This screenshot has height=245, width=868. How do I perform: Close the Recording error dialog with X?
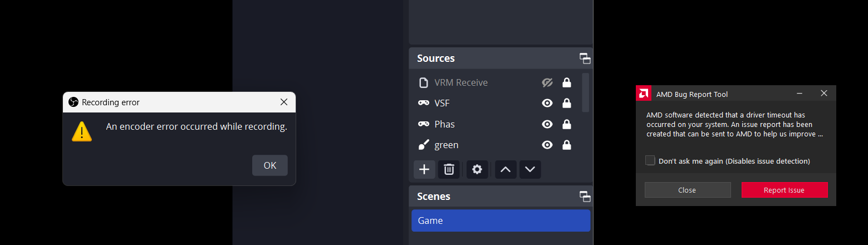(x=284, y=102)
